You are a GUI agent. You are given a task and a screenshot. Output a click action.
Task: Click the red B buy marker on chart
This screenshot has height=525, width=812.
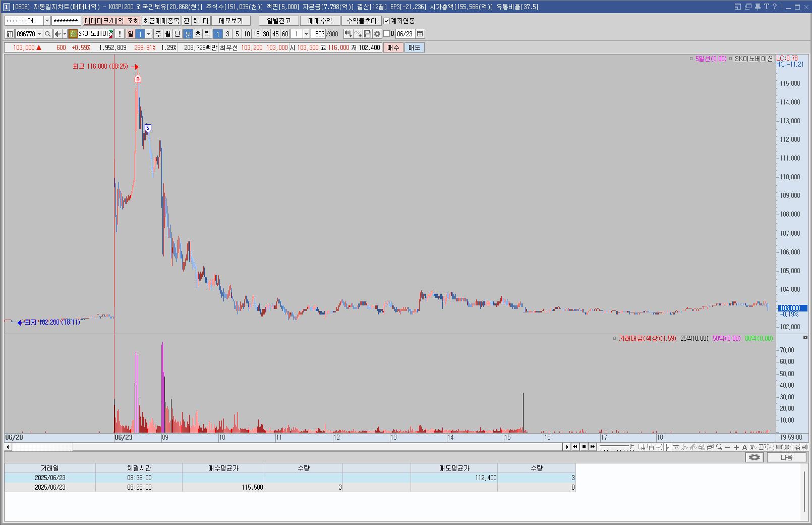tap(138, 79)
